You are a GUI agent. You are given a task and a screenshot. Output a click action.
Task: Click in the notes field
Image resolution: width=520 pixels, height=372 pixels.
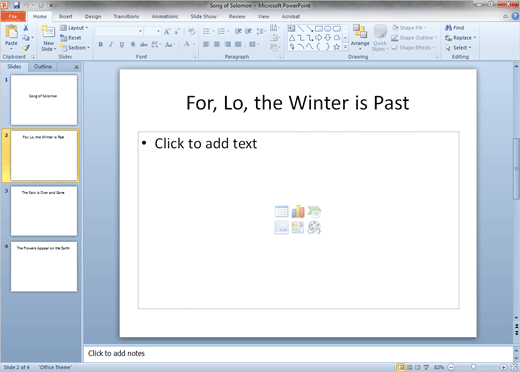click(298, 353)
